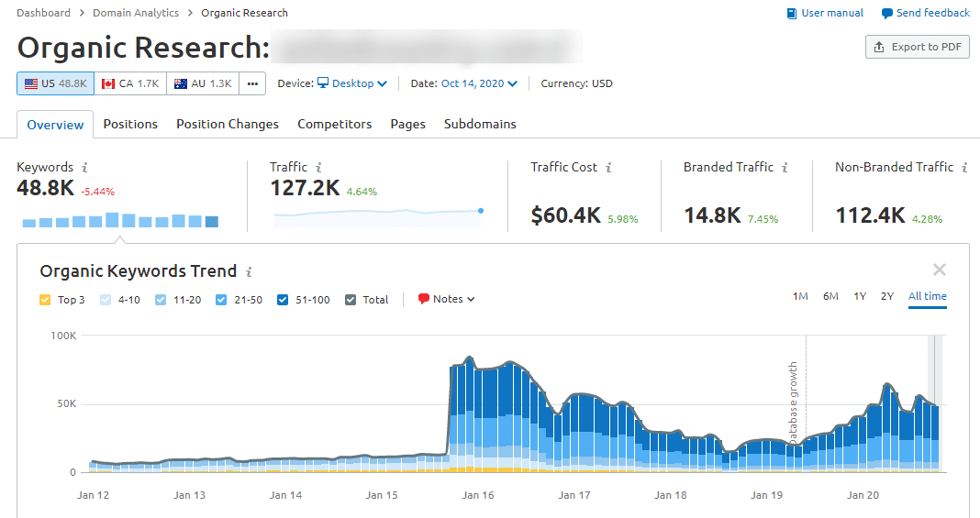Switch to the Competitors tab
The height and width of the screenshot is (518, 980).
(x=334, y=124)
